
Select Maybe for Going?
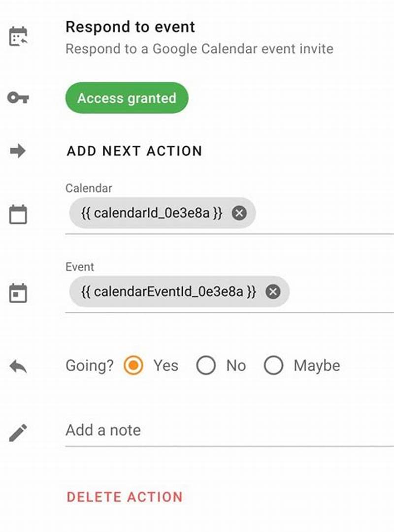pyautogui.click(x=274, y=365)
